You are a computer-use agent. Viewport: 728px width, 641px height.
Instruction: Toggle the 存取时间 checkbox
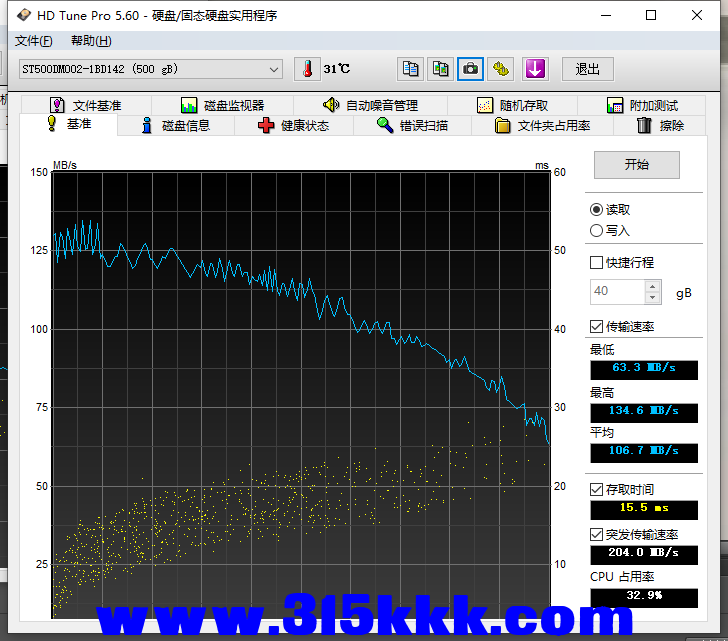pyautogui.click(x=597, y=490)
